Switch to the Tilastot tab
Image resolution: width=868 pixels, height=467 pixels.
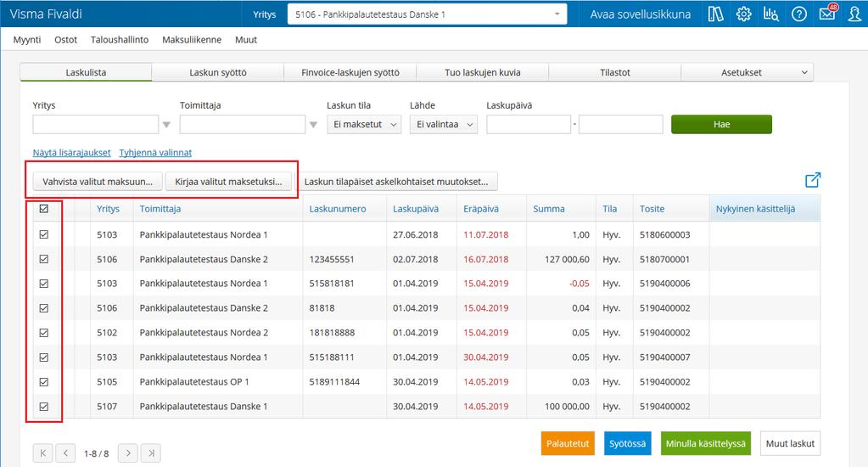point(615,72)
